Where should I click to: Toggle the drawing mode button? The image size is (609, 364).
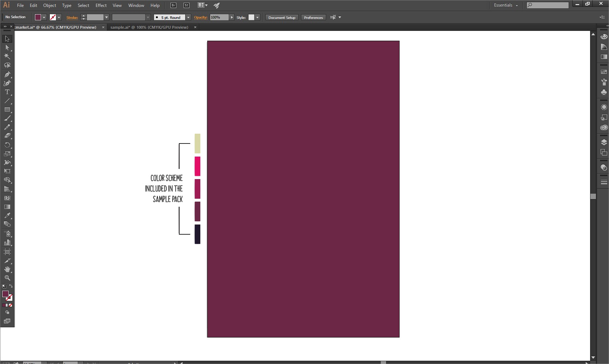click(x=7, y=312)
